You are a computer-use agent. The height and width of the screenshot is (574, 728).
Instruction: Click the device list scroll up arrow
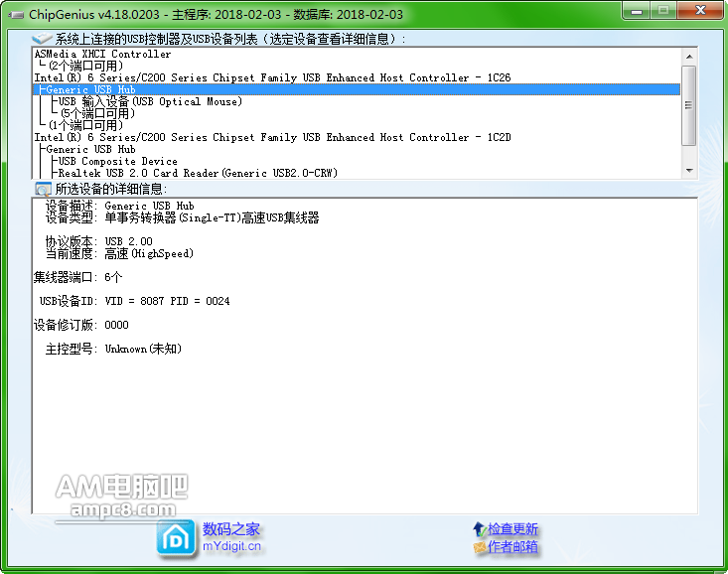pos(689,57)
